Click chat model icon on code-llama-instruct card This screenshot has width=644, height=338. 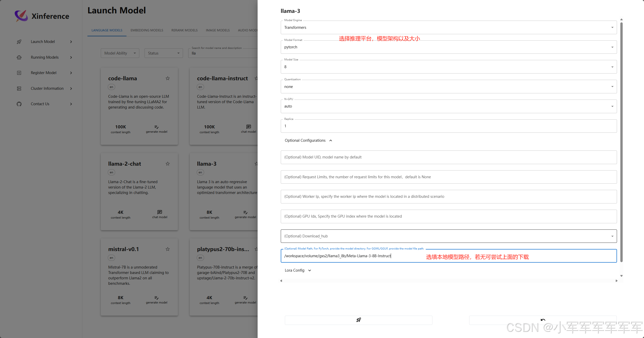coord(248,127)
